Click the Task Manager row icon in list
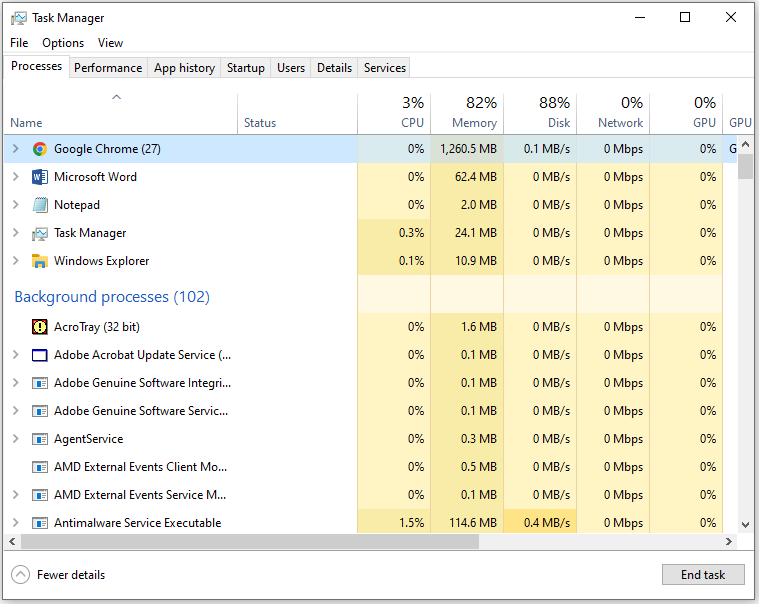 tap(40, 234)
